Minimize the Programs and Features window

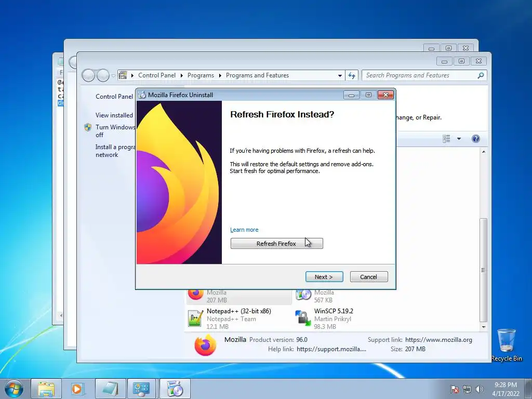click(x=445, y=61)
